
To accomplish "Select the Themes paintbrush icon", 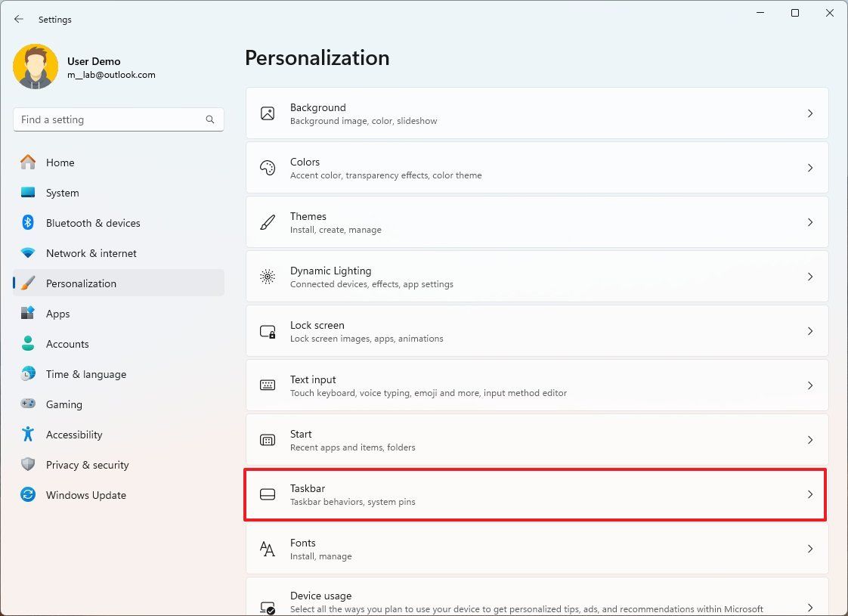I will click(x=268, y=221).
